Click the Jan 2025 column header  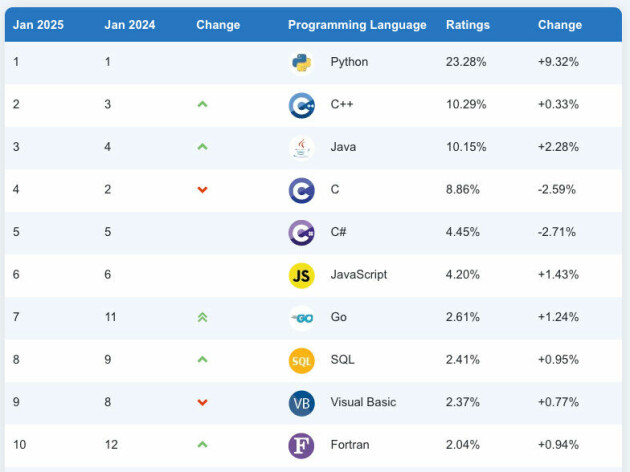(38, 25)
